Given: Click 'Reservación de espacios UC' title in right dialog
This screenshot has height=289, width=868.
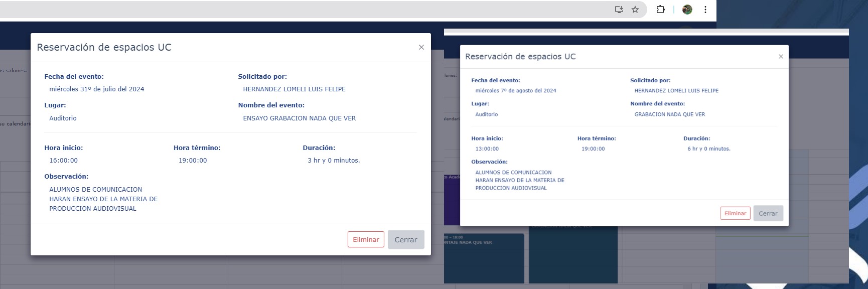Looking at the screenshot, I should (x=520, y=57).
